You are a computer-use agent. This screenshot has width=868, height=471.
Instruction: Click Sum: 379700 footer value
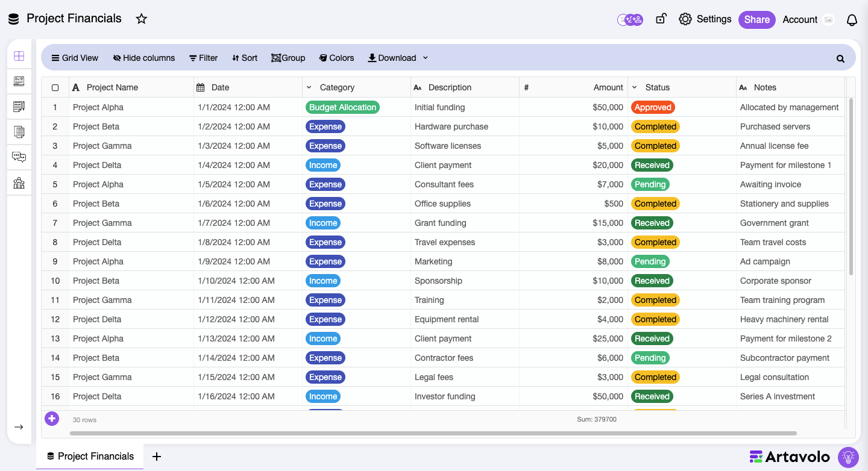click(597, 419)
